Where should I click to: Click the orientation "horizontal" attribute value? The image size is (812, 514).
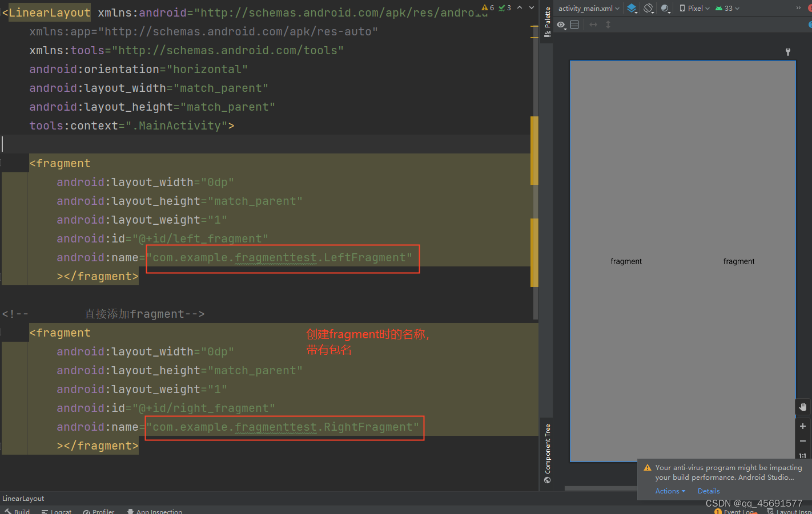tap(207, 70)
